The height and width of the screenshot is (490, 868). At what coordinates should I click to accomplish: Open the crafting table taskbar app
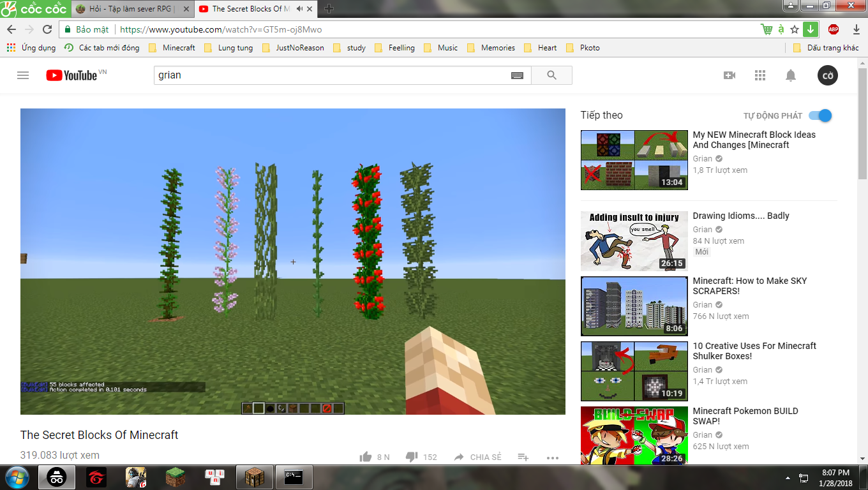tap(254, 477)
